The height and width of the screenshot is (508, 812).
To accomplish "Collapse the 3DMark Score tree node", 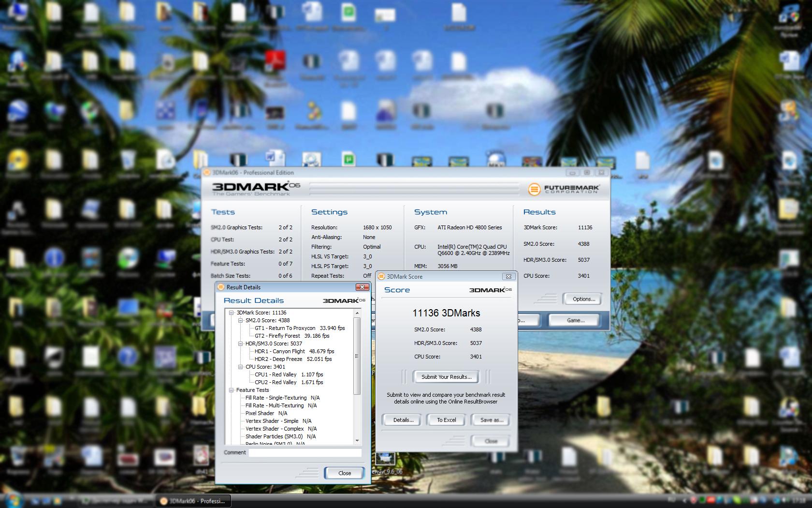I will (232, 313).
